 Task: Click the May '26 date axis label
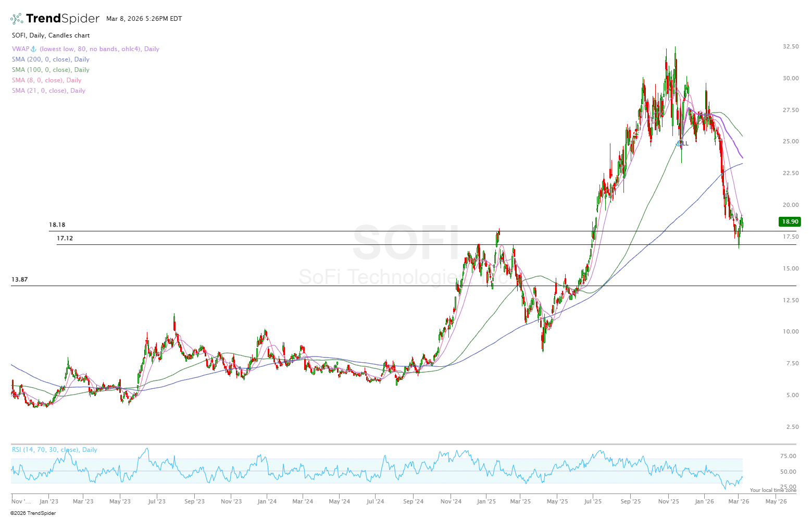pyautogui.click(x=776, y=502)
